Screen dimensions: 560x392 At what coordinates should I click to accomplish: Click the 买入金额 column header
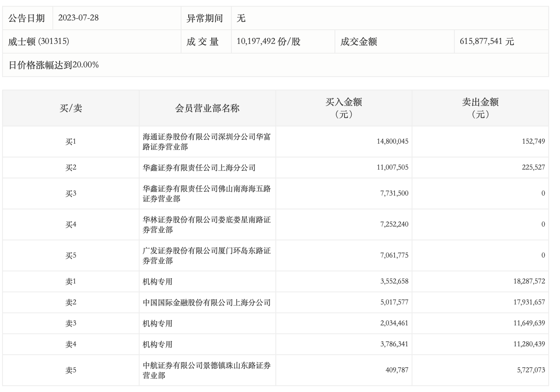344,108
